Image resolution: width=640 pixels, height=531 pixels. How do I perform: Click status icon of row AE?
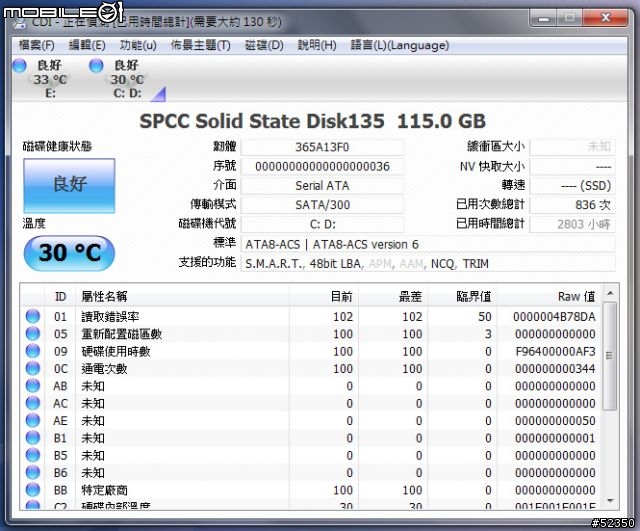point(33,420)
